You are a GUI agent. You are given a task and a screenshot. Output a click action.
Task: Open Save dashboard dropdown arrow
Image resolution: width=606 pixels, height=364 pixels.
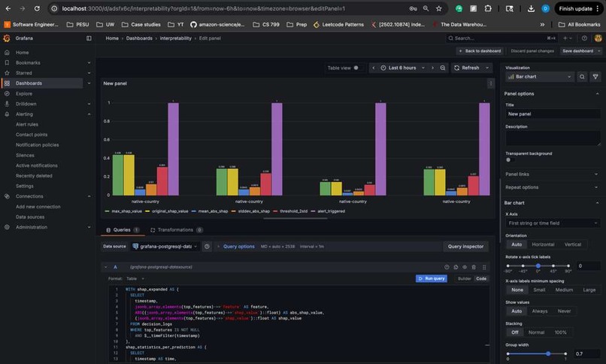[599, 51]
